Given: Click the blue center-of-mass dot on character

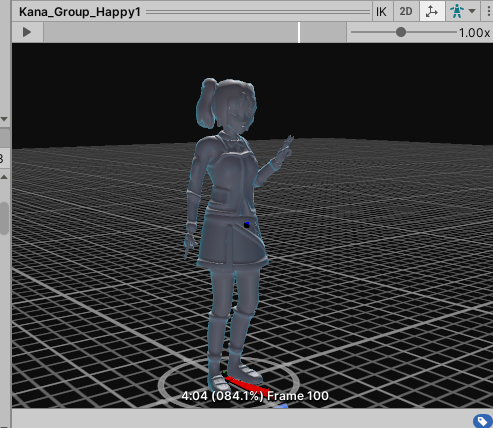Looking at the screenshot, I should tap(247, 225).
